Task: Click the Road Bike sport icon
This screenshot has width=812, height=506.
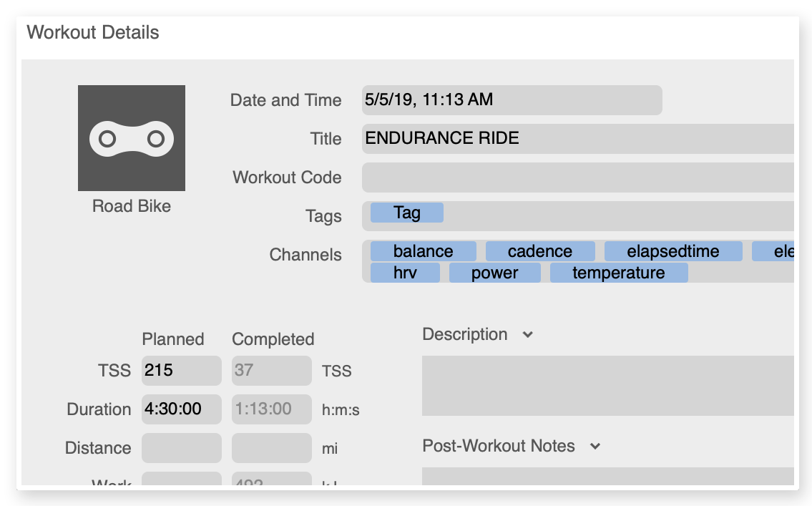Action: click(132, 138)
